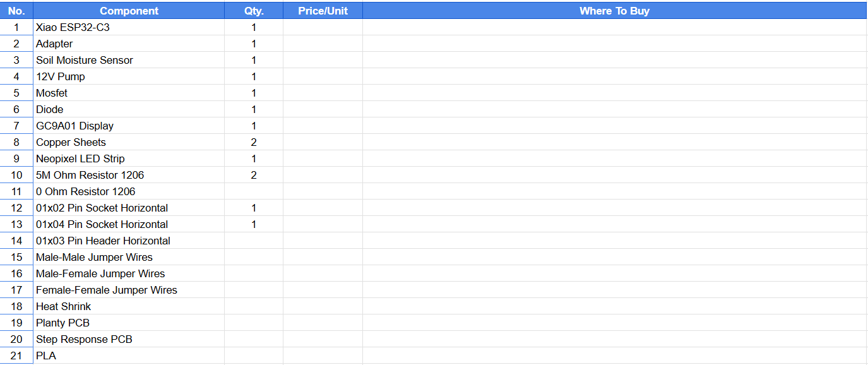868x365 pixels.
Task: Select the Xiao ESP32-C3 cell
Action: coord(129,27)
